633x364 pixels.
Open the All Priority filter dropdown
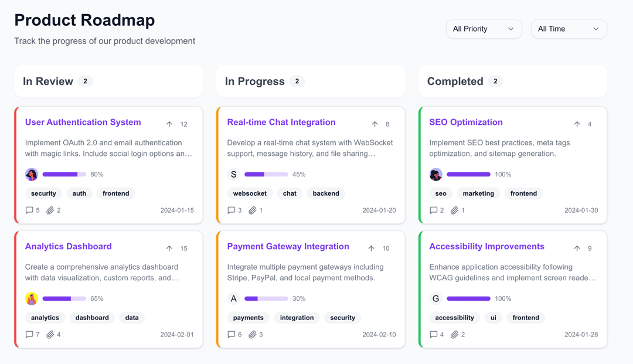(484, 29)
